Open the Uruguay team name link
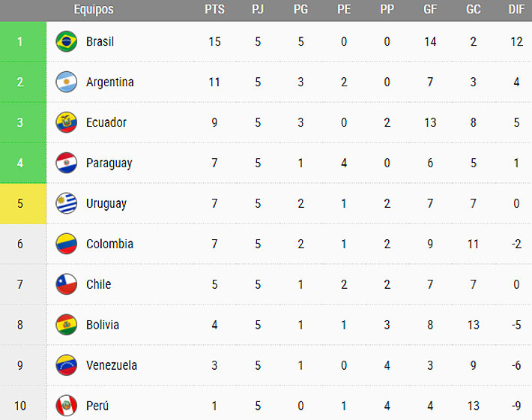 tap(106, 203)
